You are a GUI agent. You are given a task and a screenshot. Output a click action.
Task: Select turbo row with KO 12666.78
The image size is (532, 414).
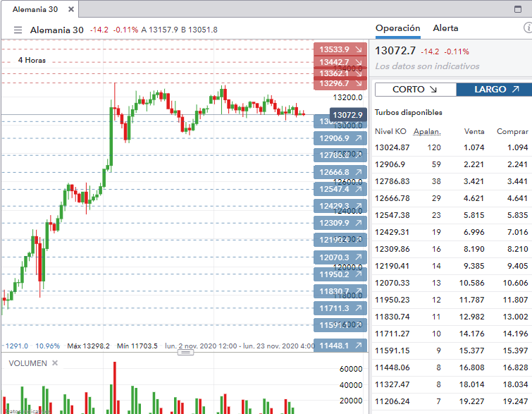pos(452,199)
